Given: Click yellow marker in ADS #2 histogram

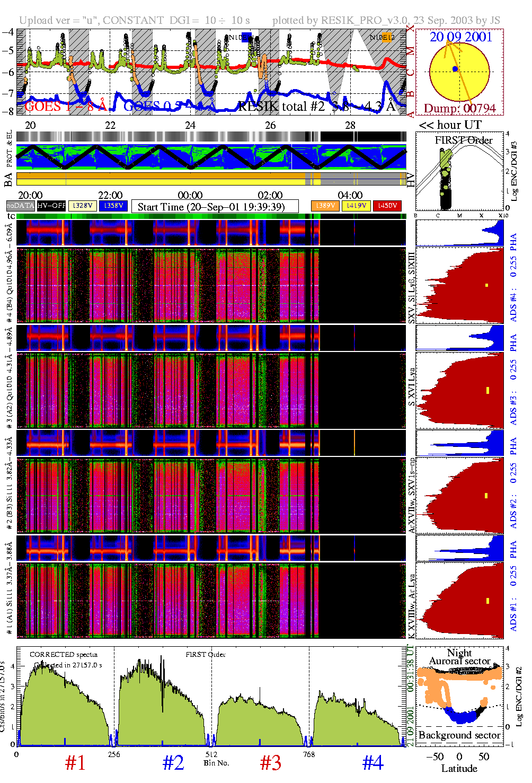Looking at the screenshot, I should tap(486, 496).
